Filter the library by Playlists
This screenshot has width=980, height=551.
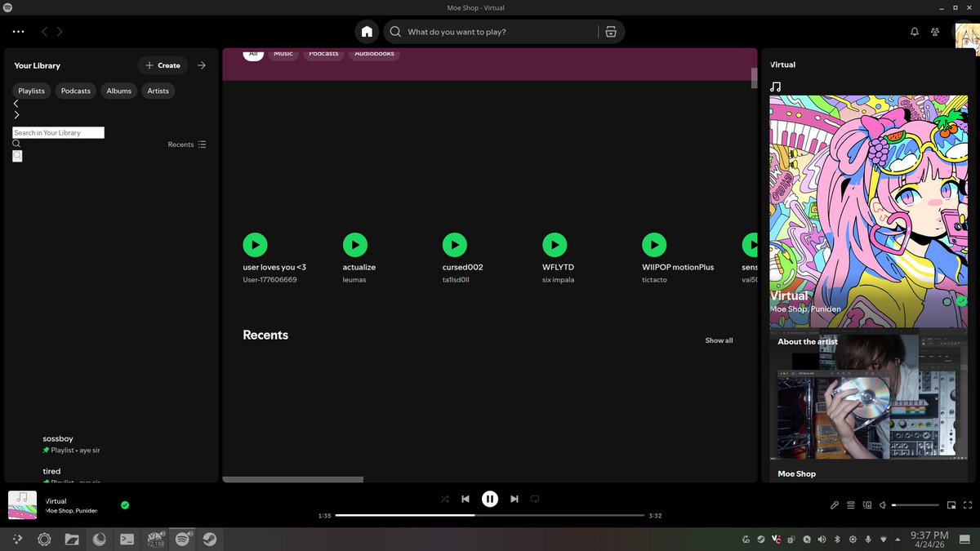(32, 91)
